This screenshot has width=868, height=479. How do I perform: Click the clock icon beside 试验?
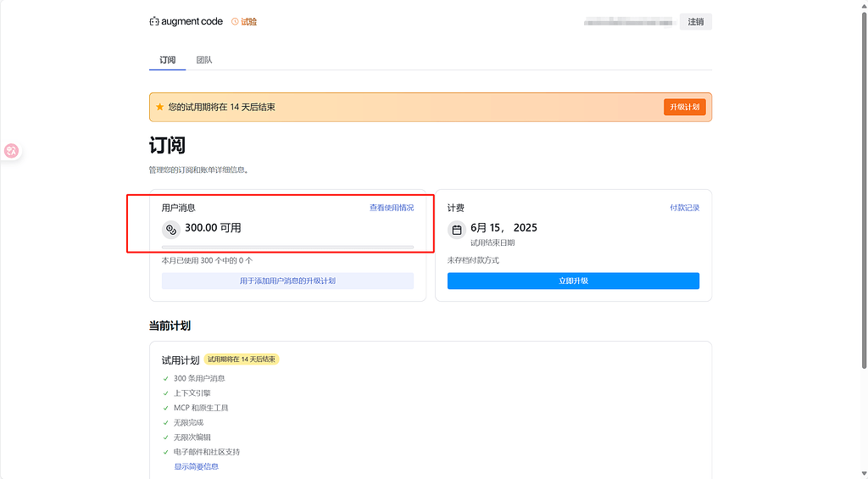pos(235,21)
